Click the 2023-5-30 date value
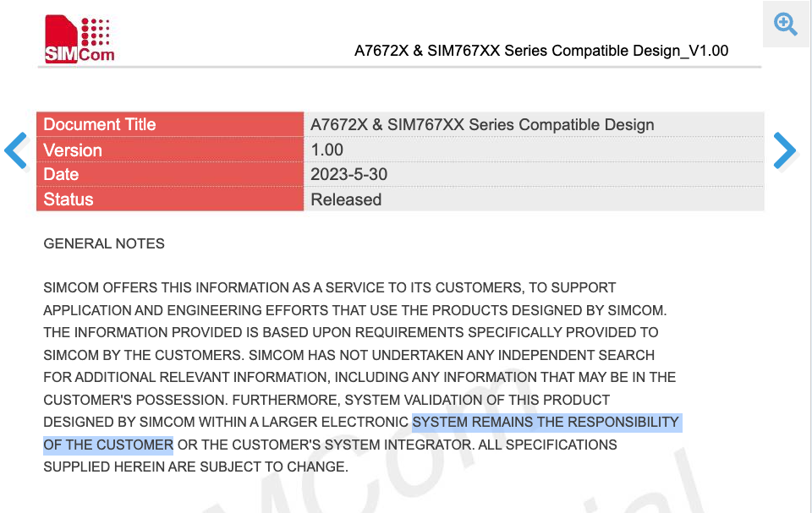This screenshot has height=513, width=812. coord(348,174)
